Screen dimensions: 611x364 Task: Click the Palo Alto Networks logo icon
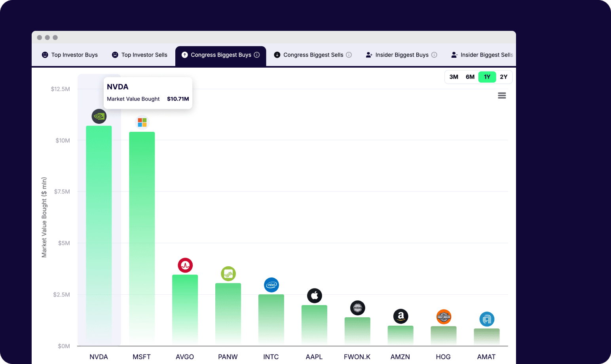click(x=228, y=273)
